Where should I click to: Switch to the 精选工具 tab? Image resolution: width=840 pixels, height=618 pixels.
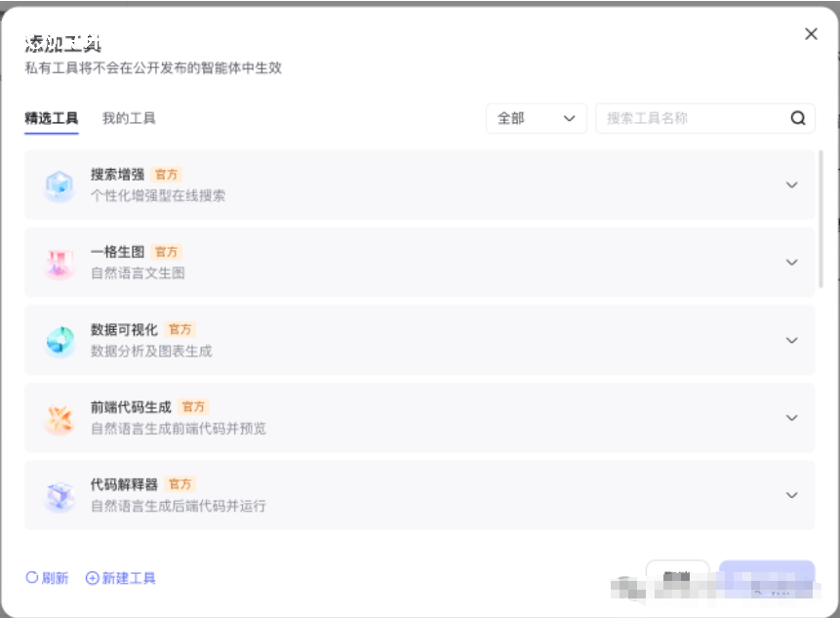click(52, 118)
